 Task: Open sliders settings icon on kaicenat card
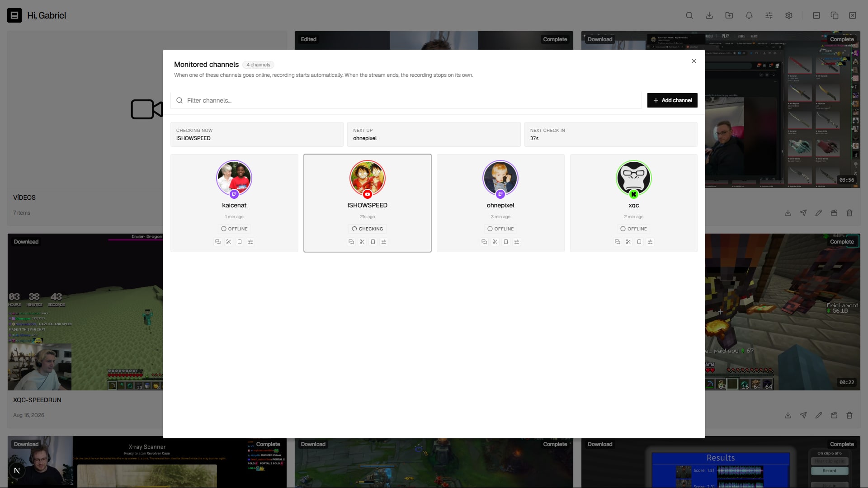coord(250,242)
